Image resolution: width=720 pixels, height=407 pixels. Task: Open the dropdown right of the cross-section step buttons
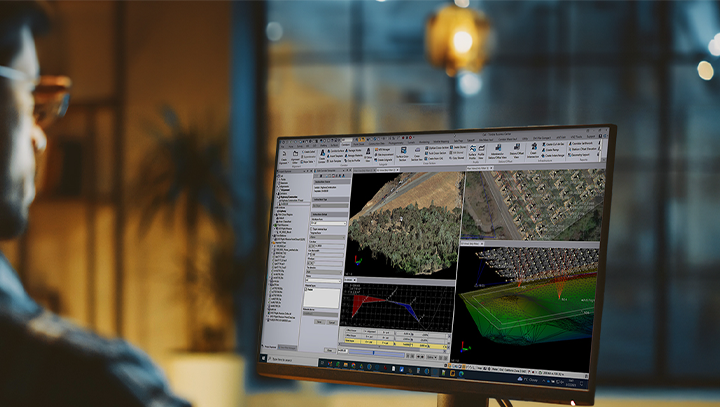point(432,357)
